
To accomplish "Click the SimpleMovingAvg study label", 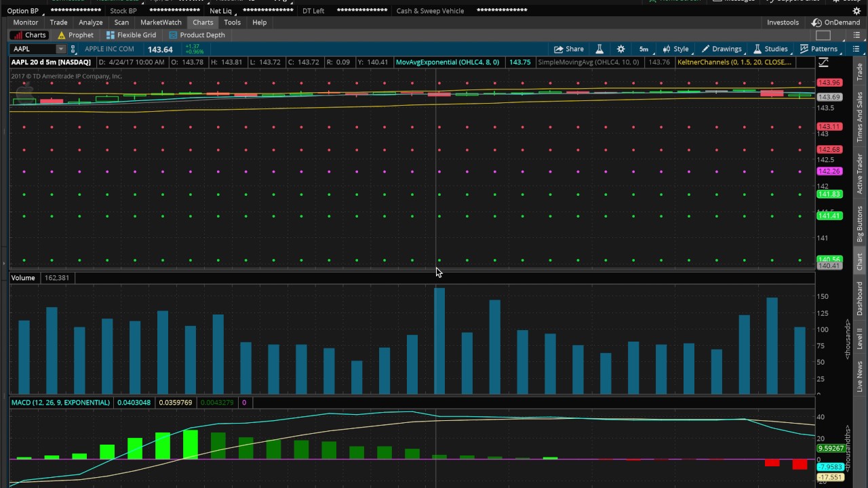I will pos(588,62).
